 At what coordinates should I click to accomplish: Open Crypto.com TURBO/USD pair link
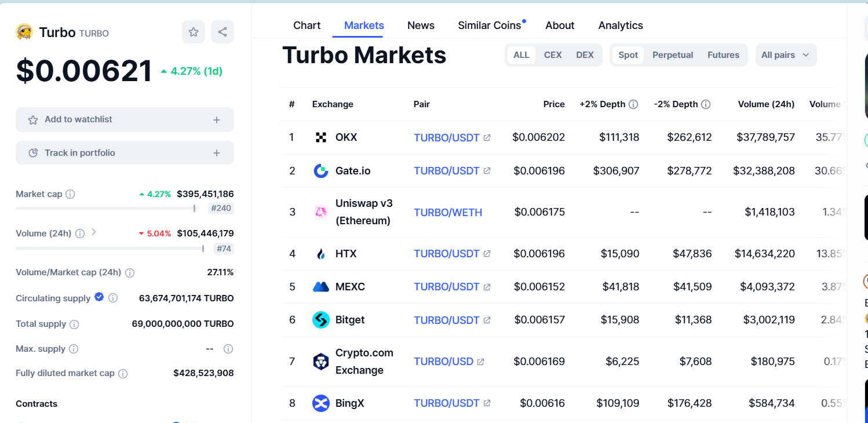443,362
